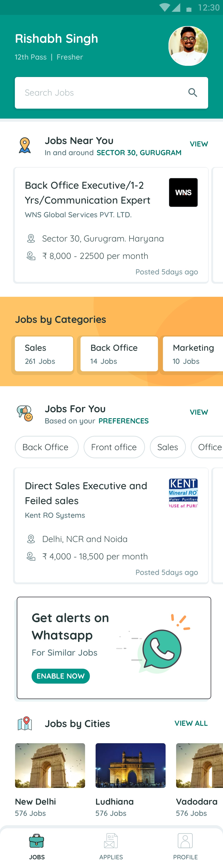Tap the Jobs Near You location pin icon

(x=25, y=145)
